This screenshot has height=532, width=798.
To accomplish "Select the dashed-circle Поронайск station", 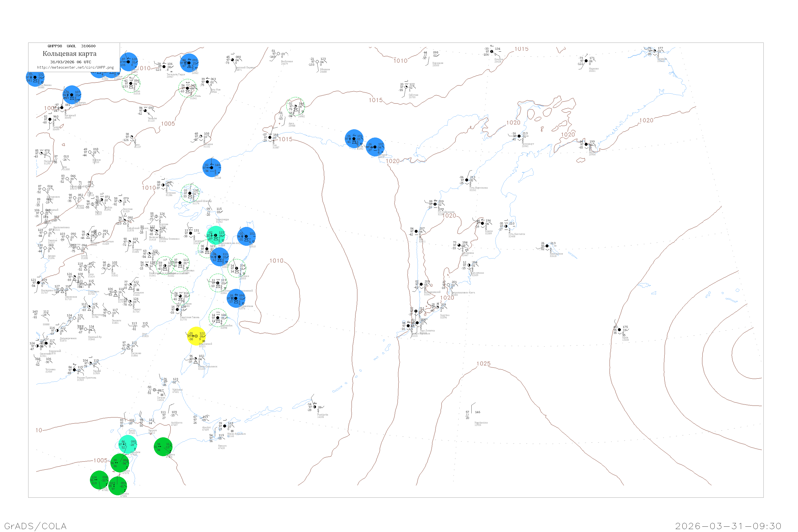I will point(218,318).
